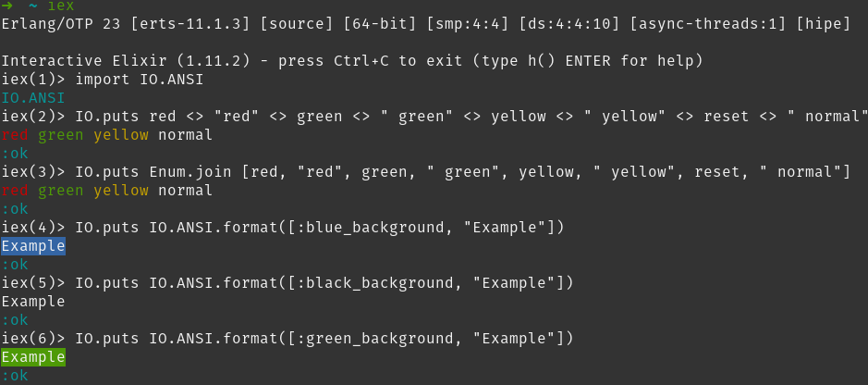The height and width of the screenshot is (385, 868).
Task: Click the red-colored word under iex(2)
Action: pyautogui.click(x=15, y=135)
